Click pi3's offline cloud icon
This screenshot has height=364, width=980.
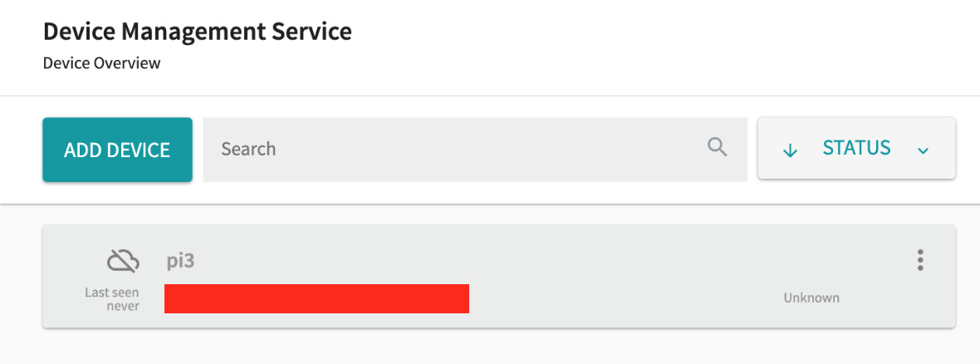coord(123,261)
